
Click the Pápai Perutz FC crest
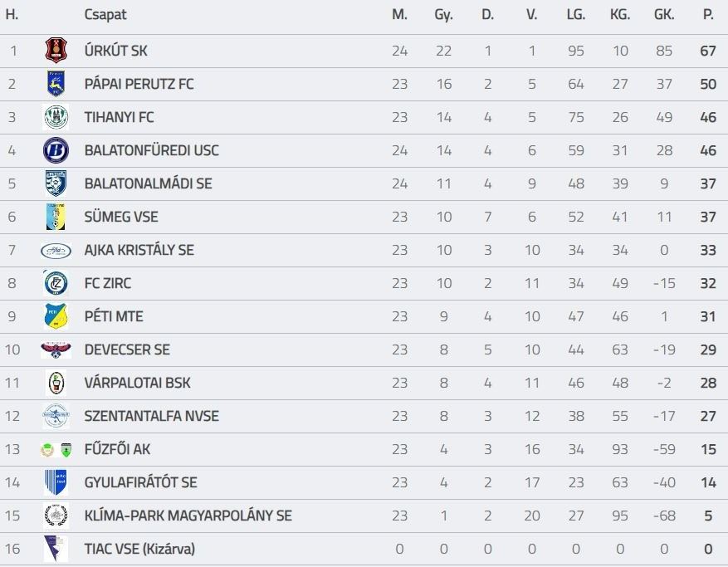(x=56, y=84)
